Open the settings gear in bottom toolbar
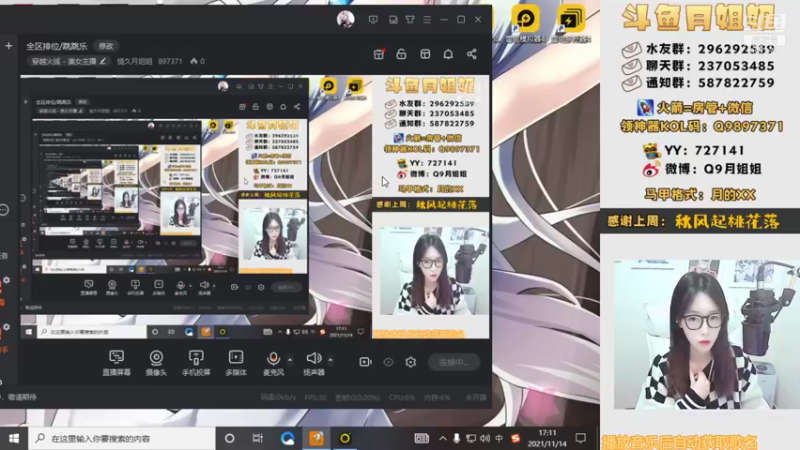The image size is (800, 450). [x=411, y=362]
